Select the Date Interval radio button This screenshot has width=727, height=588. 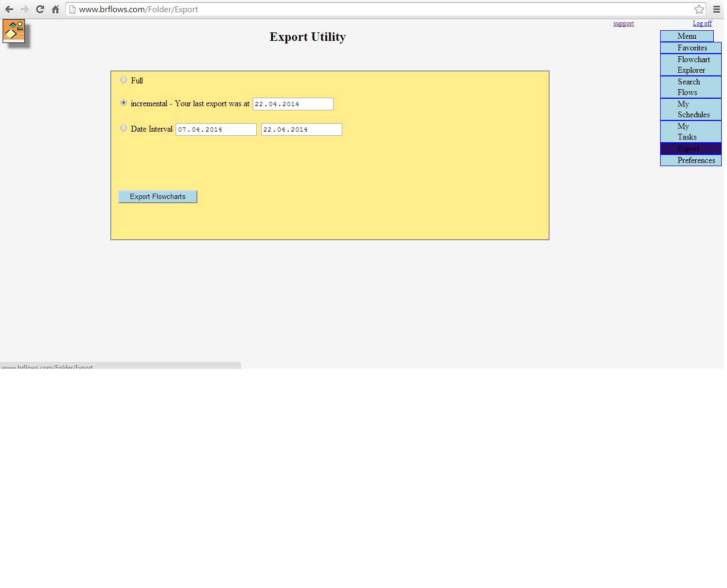click(x=124, y=128)
